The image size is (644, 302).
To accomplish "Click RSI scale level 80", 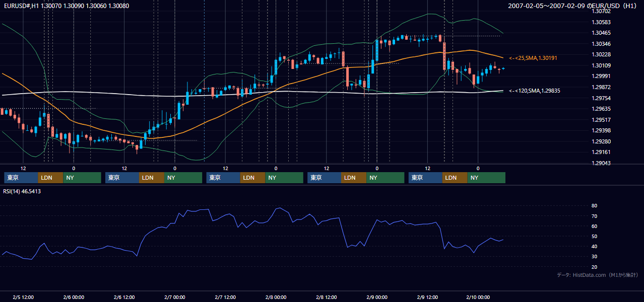I will point(595,206).
